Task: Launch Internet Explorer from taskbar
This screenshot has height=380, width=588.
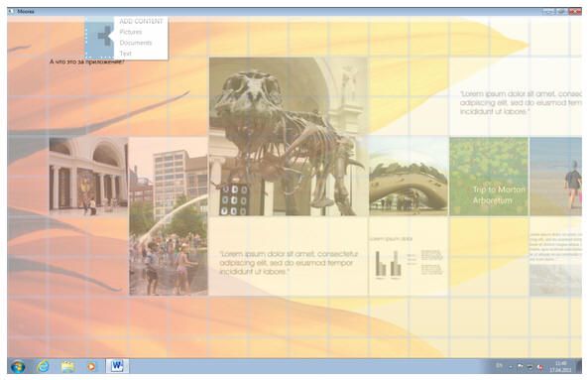Action: (x=43, y=366)
